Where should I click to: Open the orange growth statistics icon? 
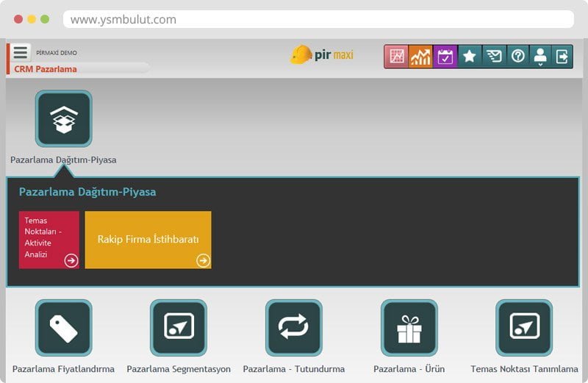(421, 57)
